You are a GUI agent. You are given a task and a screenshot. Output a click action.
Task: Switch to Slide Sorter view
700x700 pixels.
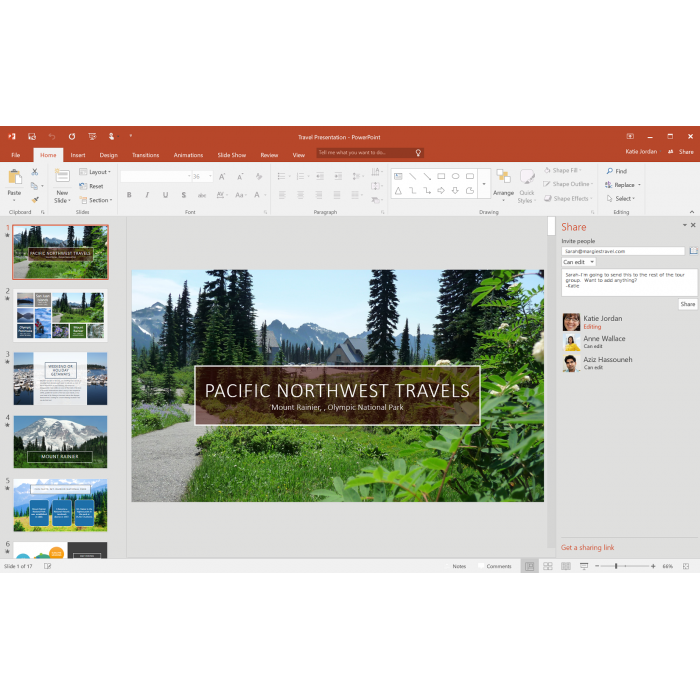point(548,566)
